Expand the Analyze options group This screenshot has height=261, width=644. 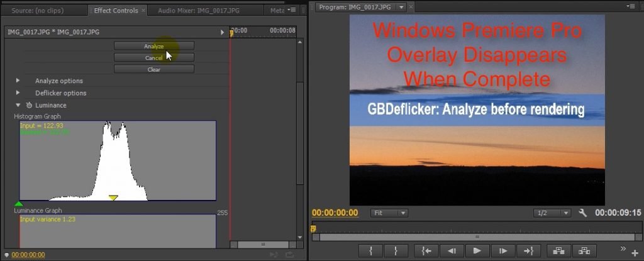(18, 81)
